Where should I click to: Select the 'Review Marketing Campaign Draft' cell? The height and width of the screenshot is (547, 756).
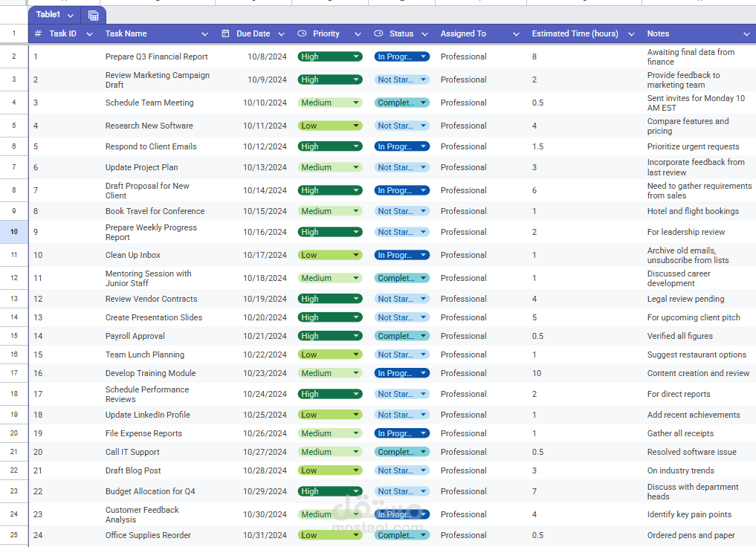(157, 80)
